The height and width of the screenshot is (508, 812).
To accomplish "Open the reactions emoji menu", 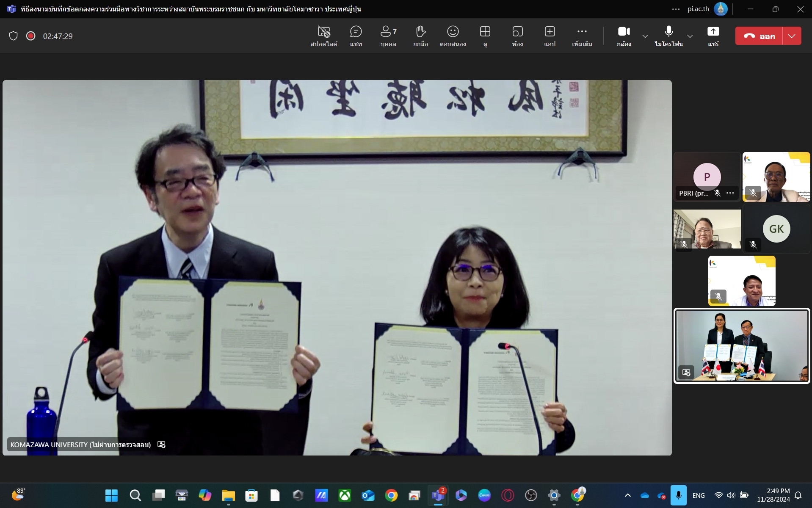I will [453, 36].
